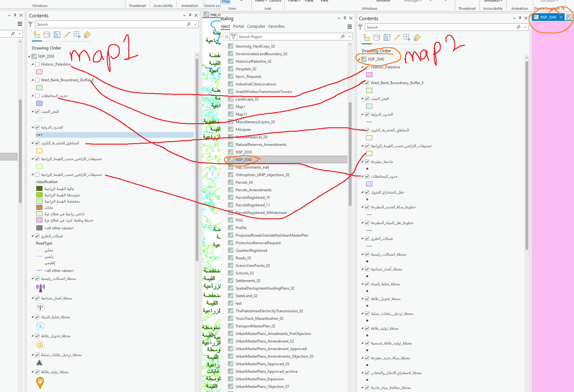
Task: Select List By Editing pencil icon in left Contents
Action: [x=67, y=35]
